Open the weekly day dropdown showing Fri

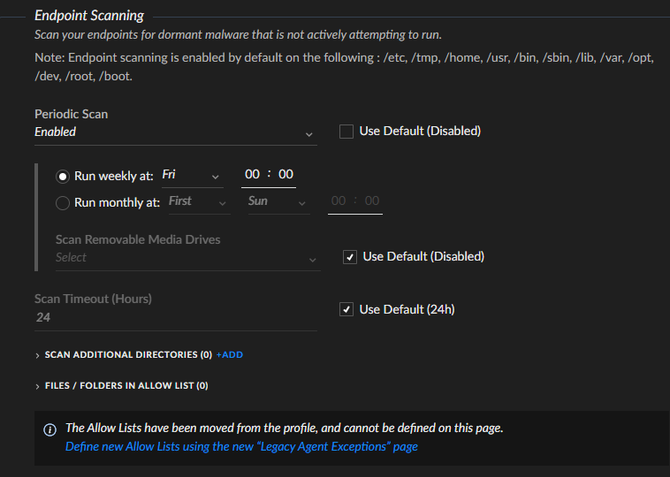click(192, 176)
